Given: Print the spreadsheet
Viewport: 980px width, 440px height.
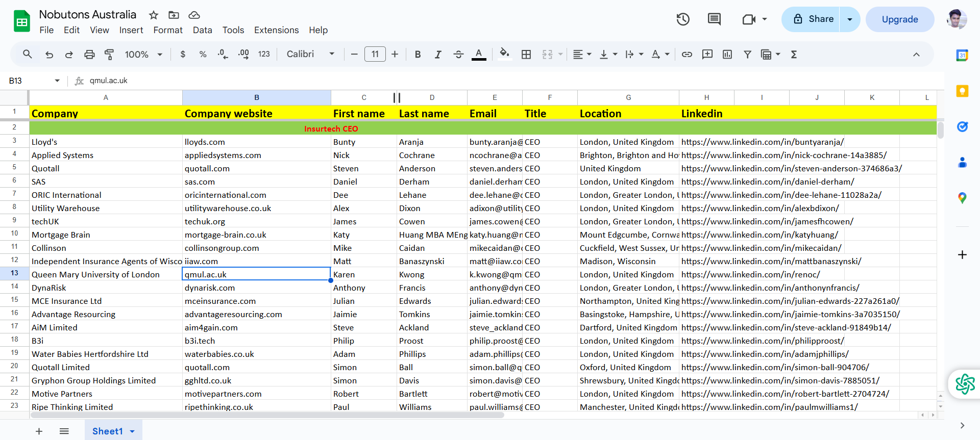Looking at the screenshot, I should click(x=89, y=55).
